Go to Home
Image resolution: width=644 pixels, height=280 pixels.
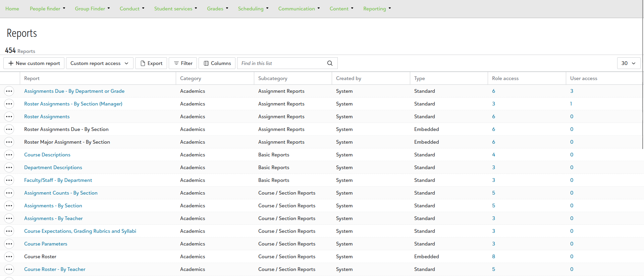click(12, 9)
